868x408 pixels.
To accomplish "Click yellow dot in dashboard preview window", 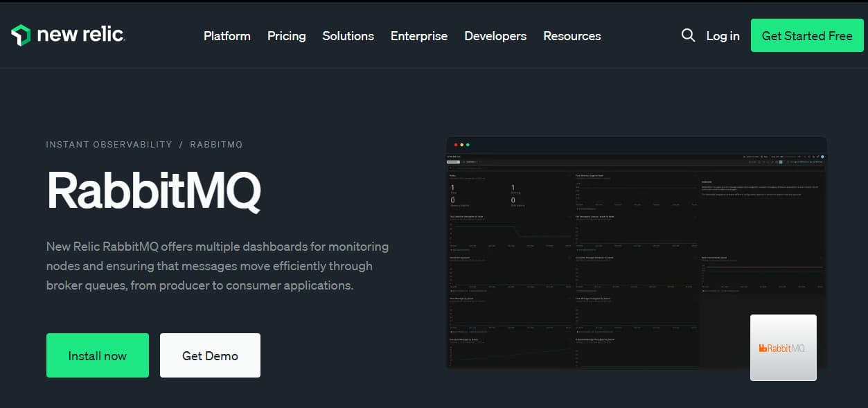I will 462,145.
